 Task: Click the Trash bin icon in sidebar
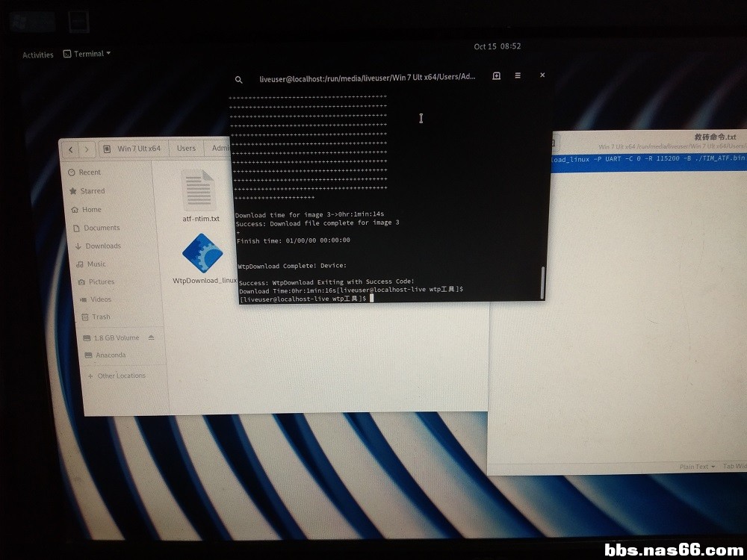pos(85,317)
